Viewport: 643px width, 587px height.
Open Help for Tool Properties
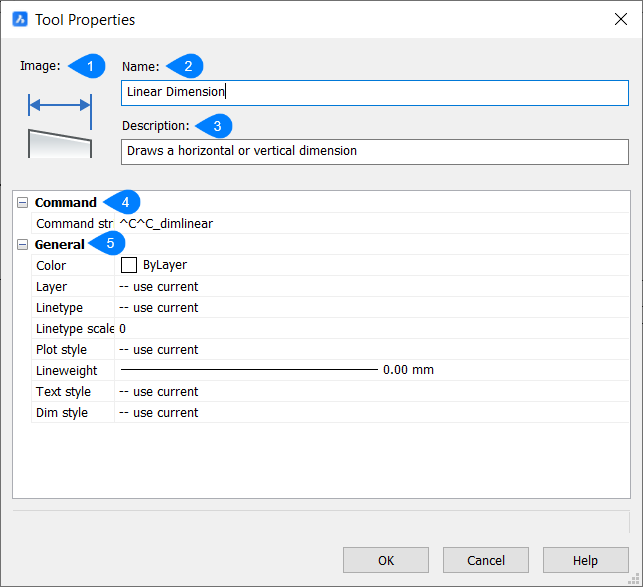coord(585,560)
